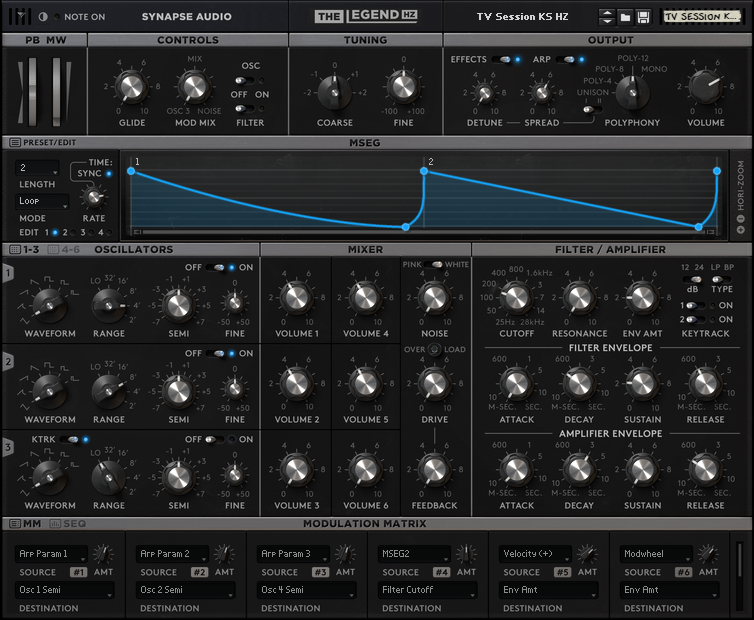Viewport: 754px width, 620px height.
Task: Open the Synapse logo menu icon
Action: pos(19,16)
